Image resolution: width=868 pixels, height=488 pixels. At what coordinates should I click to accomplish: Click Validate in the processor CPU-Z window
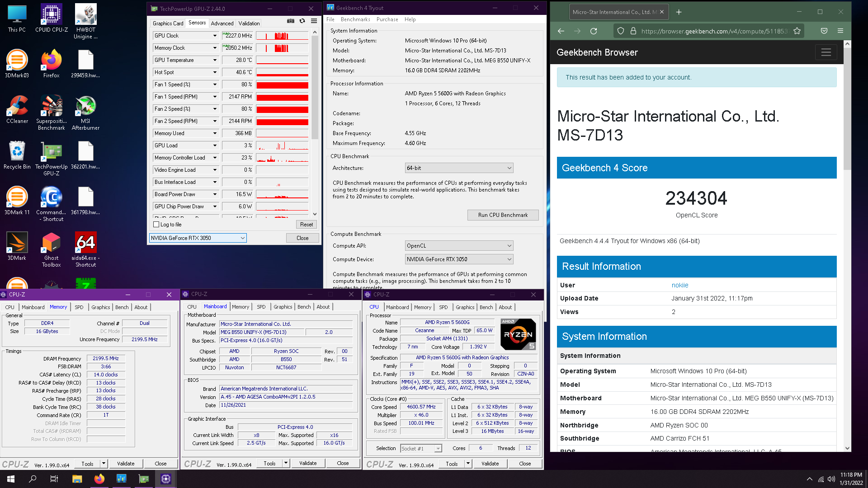pyautogui.click(x=490, y=464)
